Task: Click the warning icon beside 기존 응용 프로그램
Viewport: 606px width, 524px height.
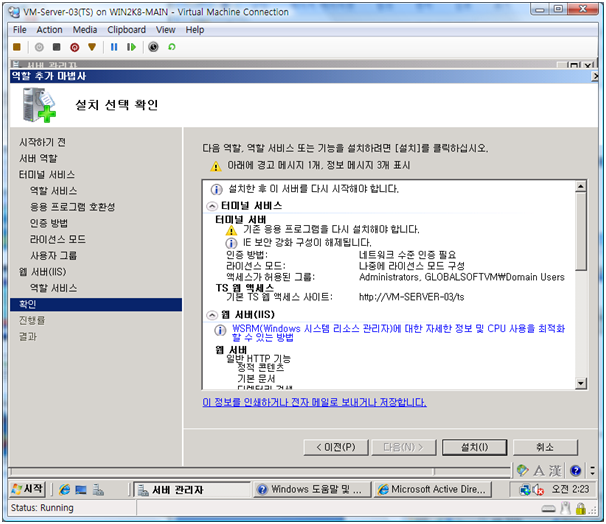Action: (231, 231)
